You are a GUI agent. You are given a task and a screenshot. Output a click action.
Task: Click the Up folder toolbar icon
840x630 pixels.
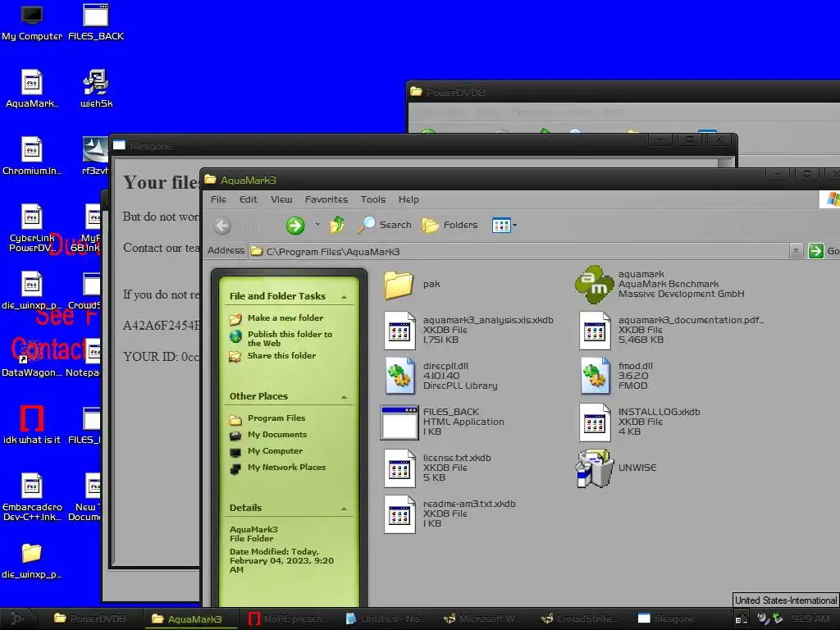pos(337,225)
